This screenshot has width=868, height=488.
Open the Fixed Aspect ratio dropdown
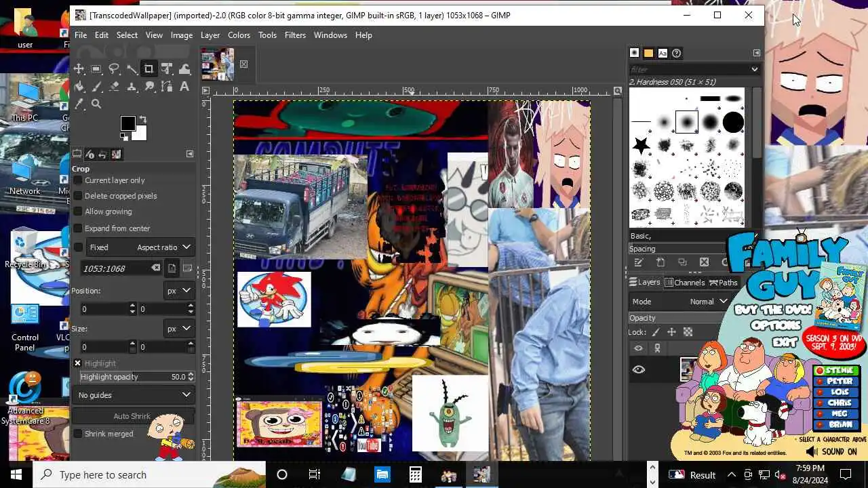(x=163, y=247)
